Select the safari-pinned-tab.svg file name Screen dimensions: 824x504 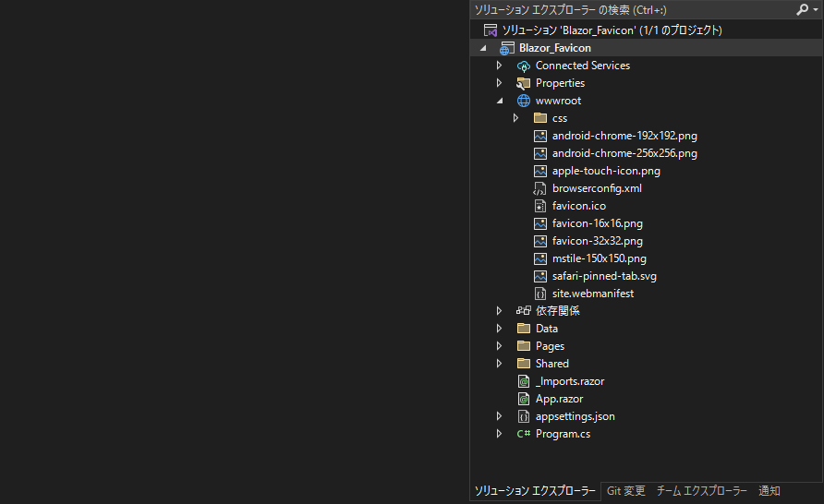604,276
